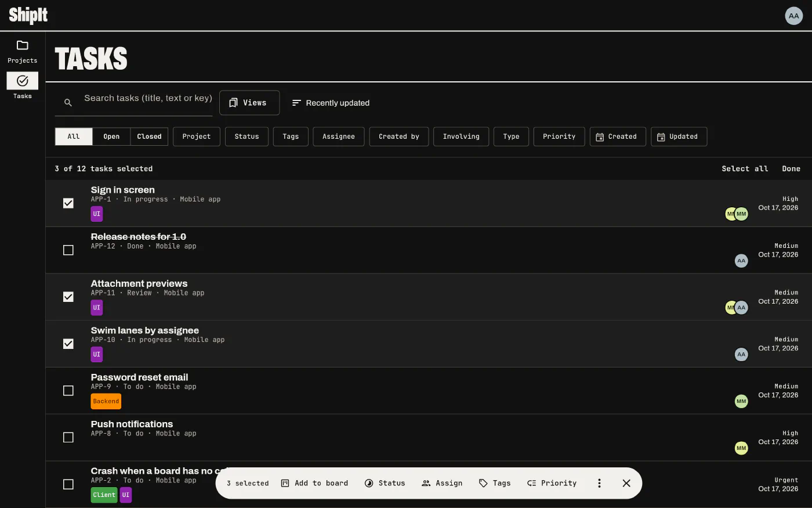Open the AA user avatar in the header
Viewport: 812px width, 508px height.
tap(793, 16)
